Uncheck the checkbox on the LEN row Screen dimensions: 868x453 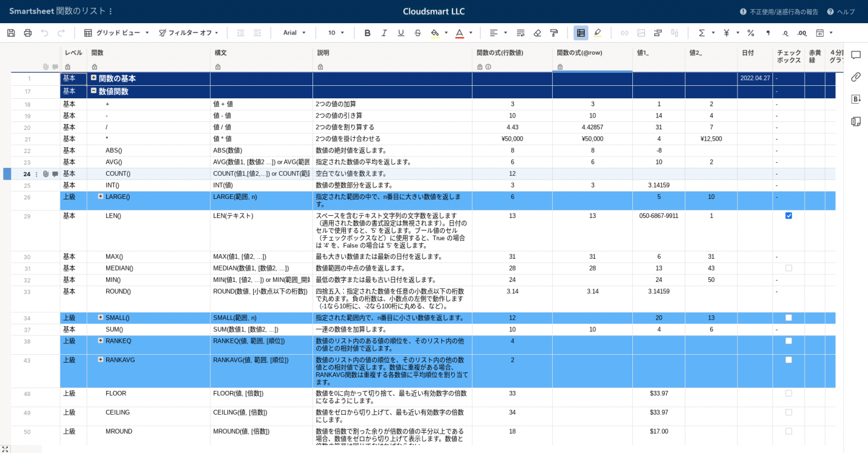point(788,215)
